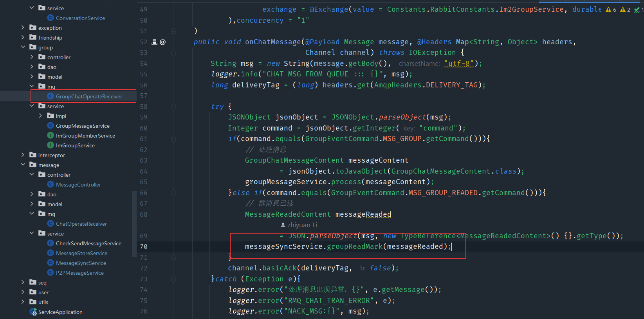Click the seq folder icon

(x=33, y=282)
